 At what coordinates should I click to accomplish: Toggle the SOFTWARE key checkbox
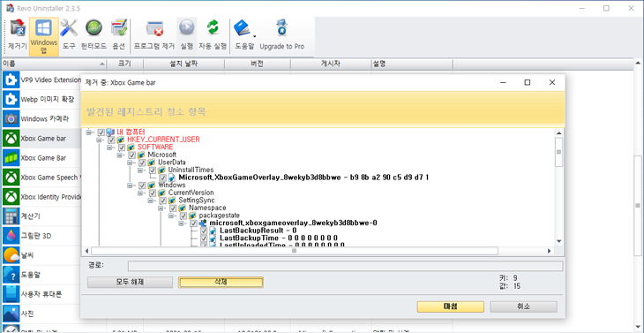(x=122, y=148)
